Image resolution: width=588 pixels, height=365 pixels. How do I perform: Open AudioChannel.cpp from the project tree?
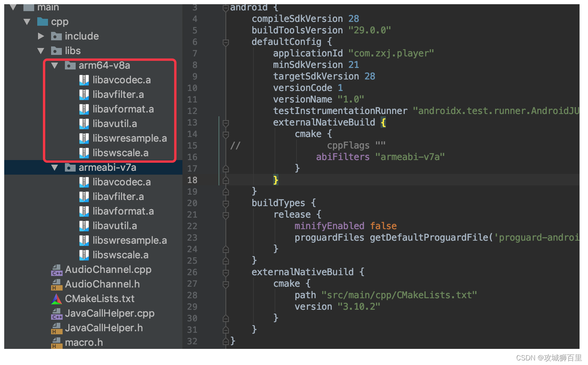pos(108,270)
